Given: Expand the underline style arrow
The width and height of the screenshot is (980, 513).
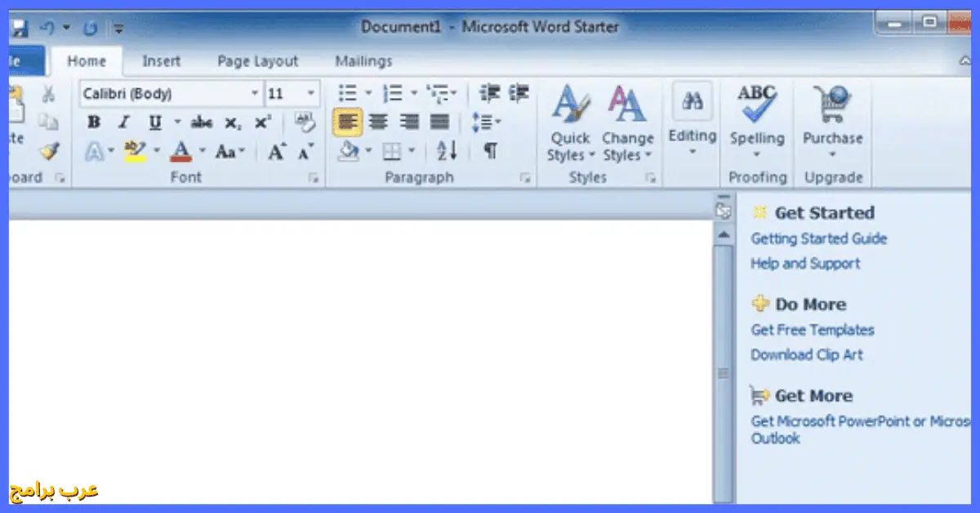Looking at the screenshot, I should 177,123.
